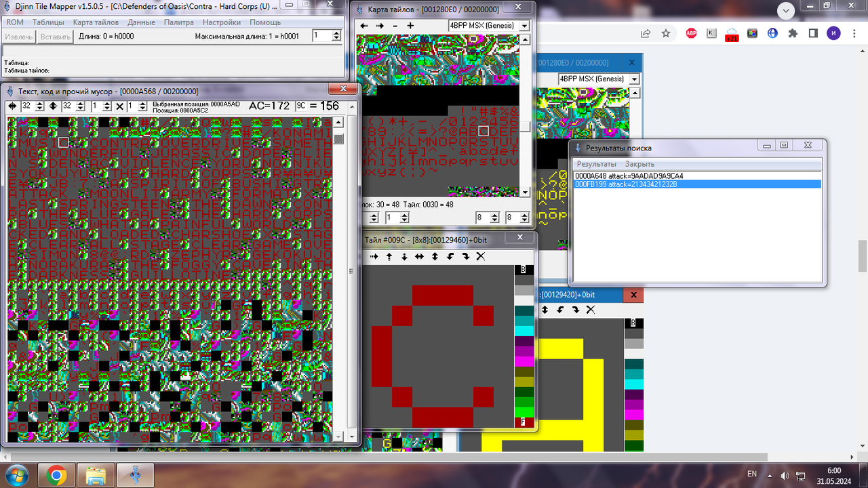Open the Карта тайлов menu
868x488 pixels.
(96, 22)
